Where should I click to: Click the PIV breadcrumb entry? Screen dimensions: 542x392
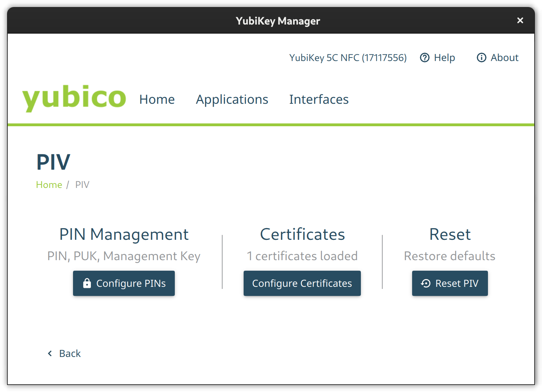(82, 185)
